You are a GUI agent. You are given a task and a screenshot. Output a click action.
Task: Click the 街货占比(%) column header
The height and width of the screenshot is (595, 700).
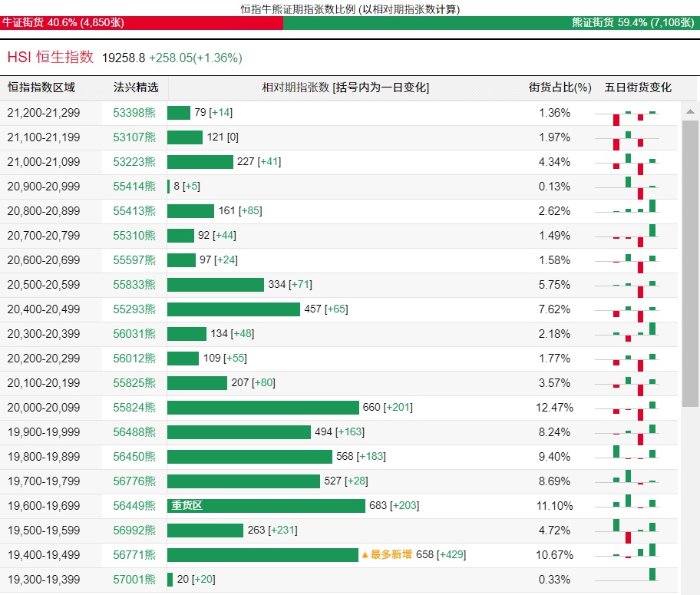560,88
